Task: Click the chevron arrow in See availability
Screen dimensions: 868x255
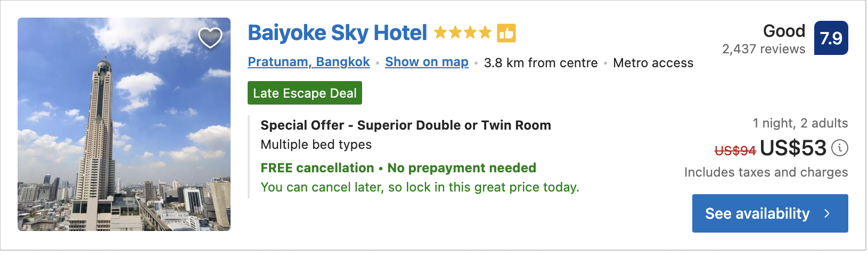Action: 827,213
